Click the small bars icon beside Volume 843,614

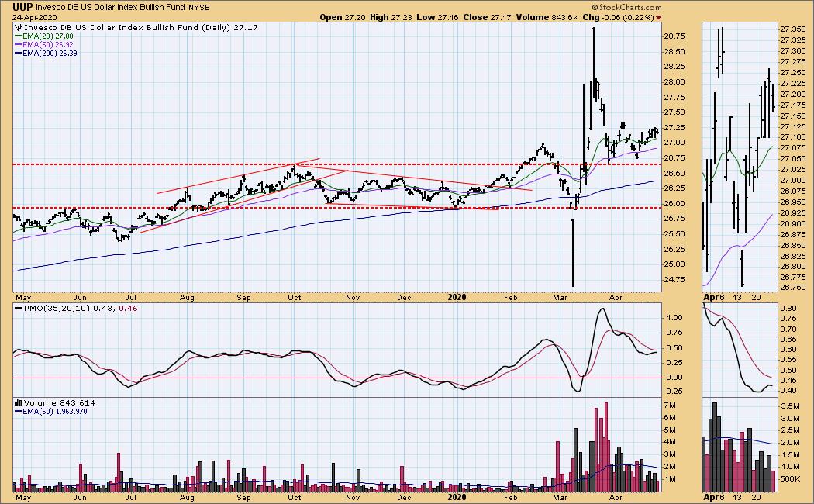click(18, 402)
